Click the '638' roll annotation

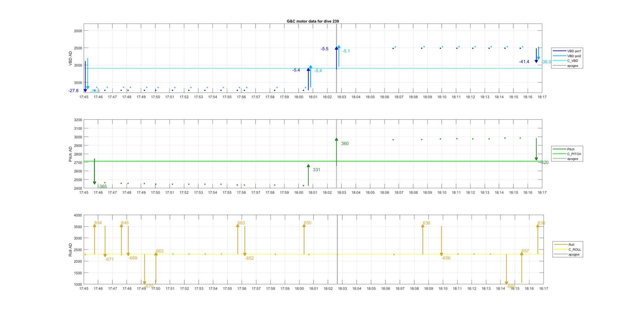click(x=541, y=223)
